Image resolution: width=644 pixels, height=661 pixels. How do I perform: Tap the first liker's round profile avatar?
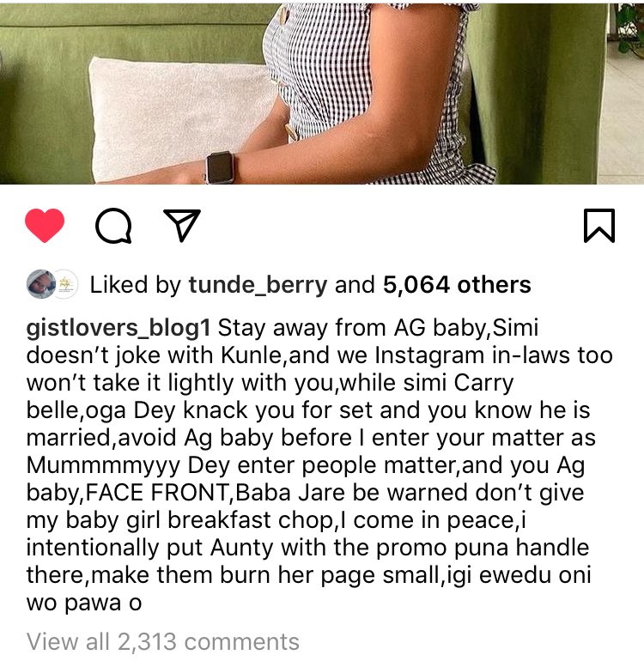(40, 284)
